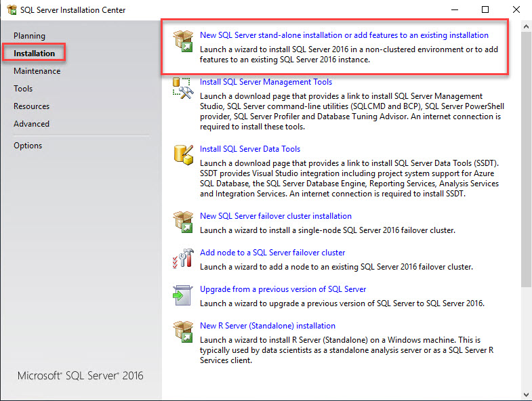This screenshot has width=532, height=401.
Task: Click the text 'Launch a wizard to install R Server (Standalone)'
Action: pyautogui.click(x=284, y=340)
